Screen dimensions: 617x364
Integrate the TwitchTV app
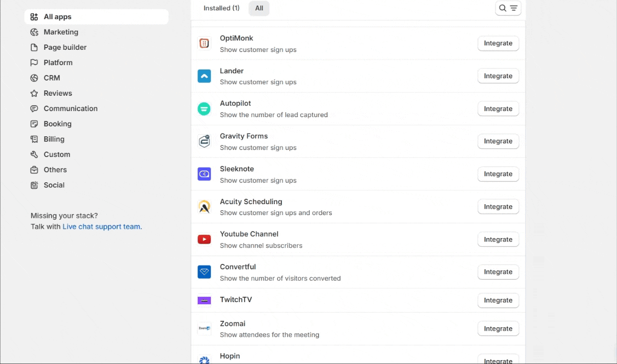[498, 301]
